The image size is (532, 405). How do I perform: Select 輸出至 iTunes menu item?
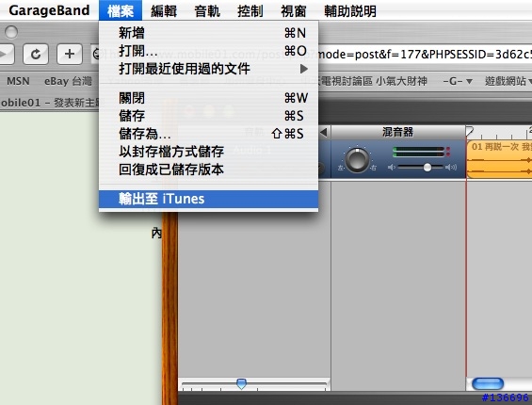pyautogui.click(x=208, y=199)
